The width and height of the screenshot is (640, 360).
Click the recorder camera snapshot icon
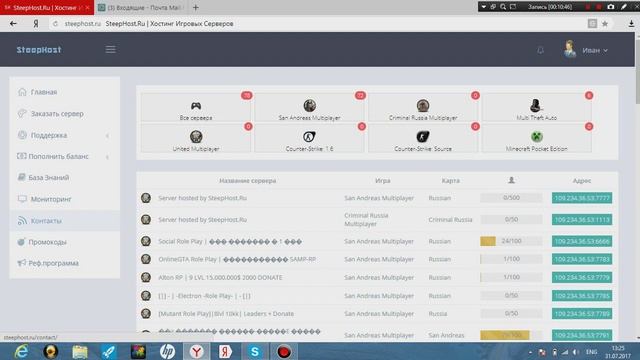611,7
